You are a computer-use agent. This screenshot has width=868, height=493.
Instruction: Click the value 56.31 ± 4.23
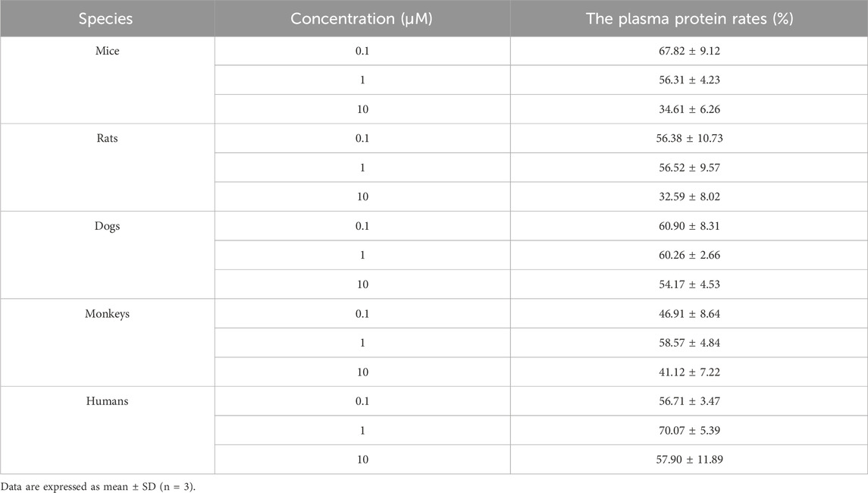(689, 80)
